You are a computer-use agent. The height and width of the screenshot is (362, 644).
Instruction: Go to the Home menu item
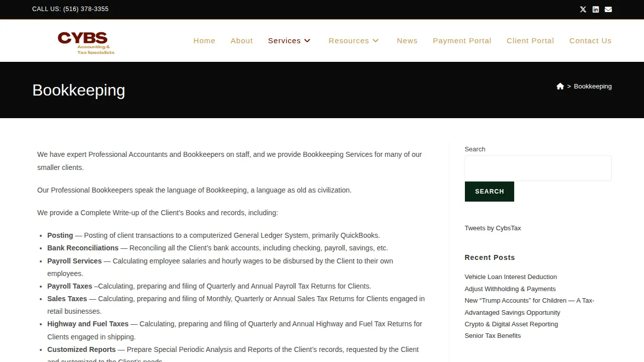point(204,41)
